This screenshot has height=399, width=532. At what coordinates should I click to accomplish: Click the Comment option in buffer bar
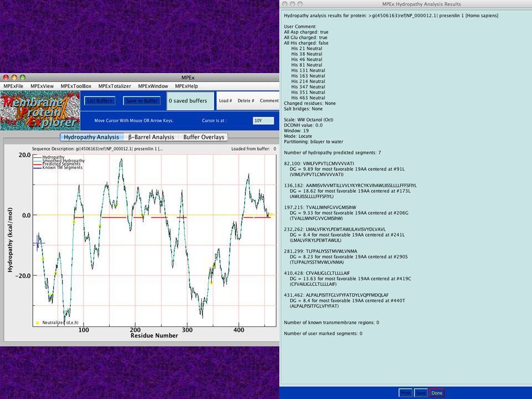point(269,101)
